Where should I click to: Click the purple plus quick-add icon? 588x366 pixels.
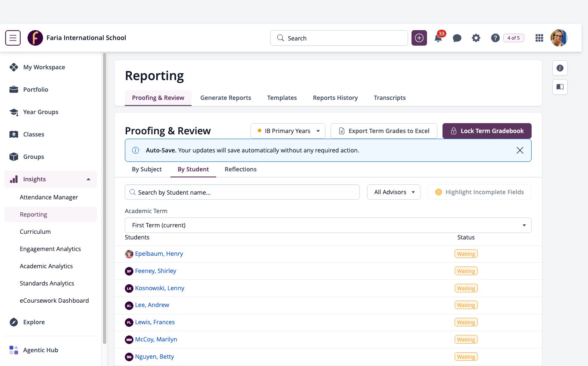tap(419, 38)
